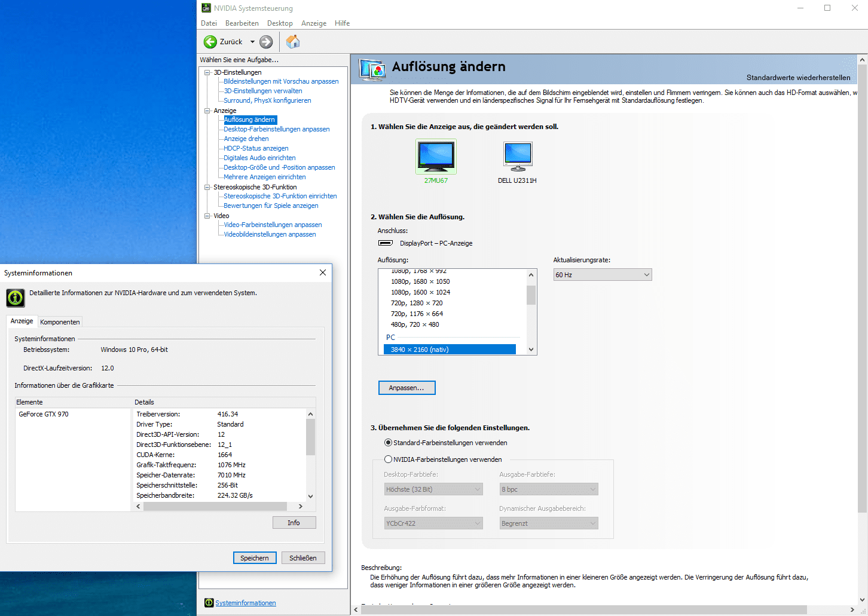Open Bildeinstellungen mit Vorschau anpassen

coord(281,81)
